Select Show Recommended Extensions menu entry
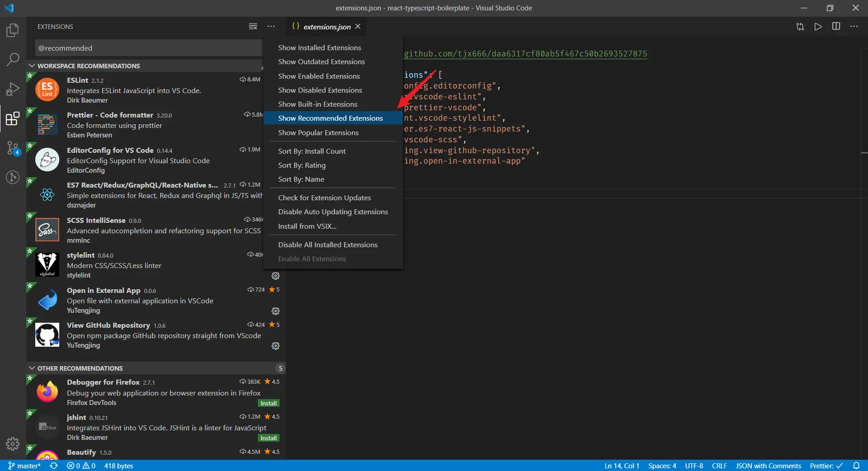The height and width of the screenshot is (471, 868). 329,118
